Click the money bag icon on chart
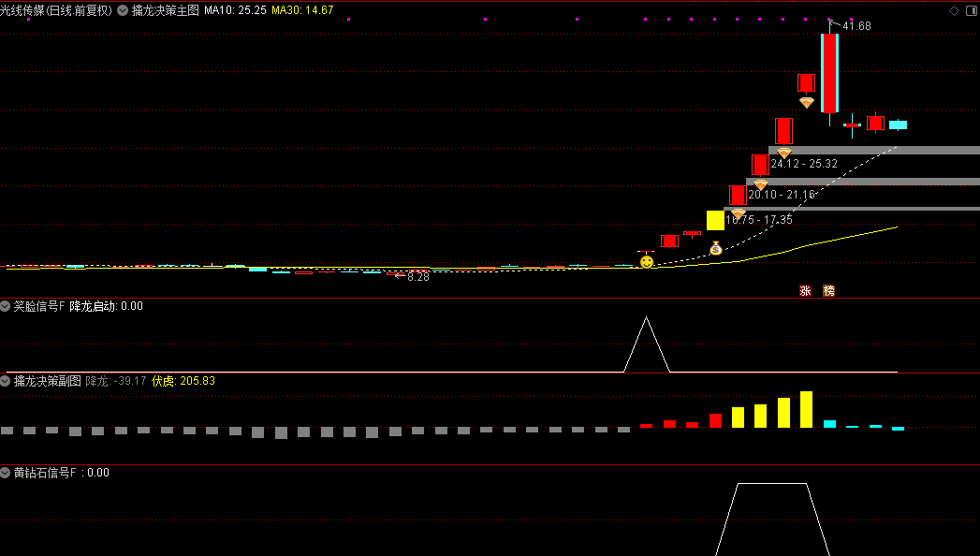Viewport: 980px width, 556px height. pos(716,248)
